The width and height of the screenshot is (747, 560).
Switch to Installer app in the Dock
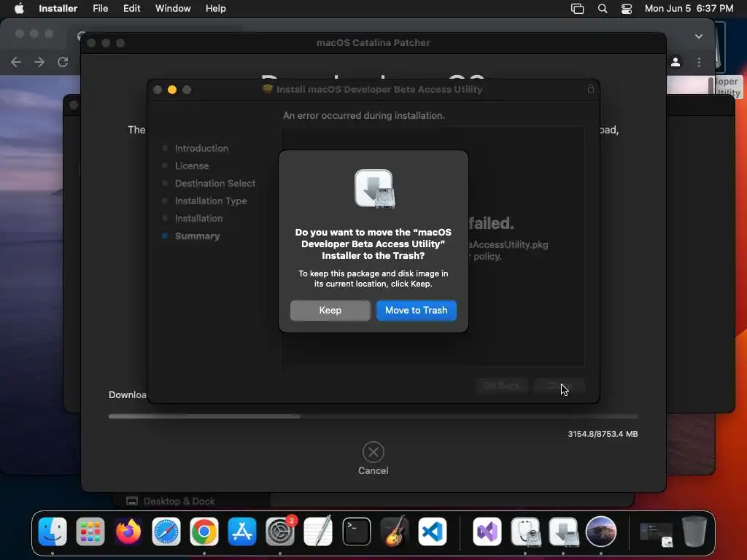click(x=563, y=532)
